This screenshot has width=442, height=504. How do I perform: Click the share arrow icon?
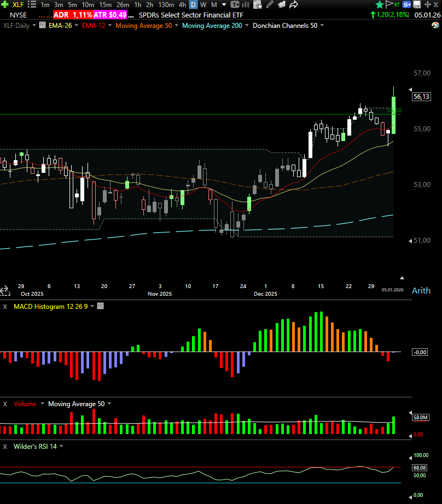pos(294,4)
